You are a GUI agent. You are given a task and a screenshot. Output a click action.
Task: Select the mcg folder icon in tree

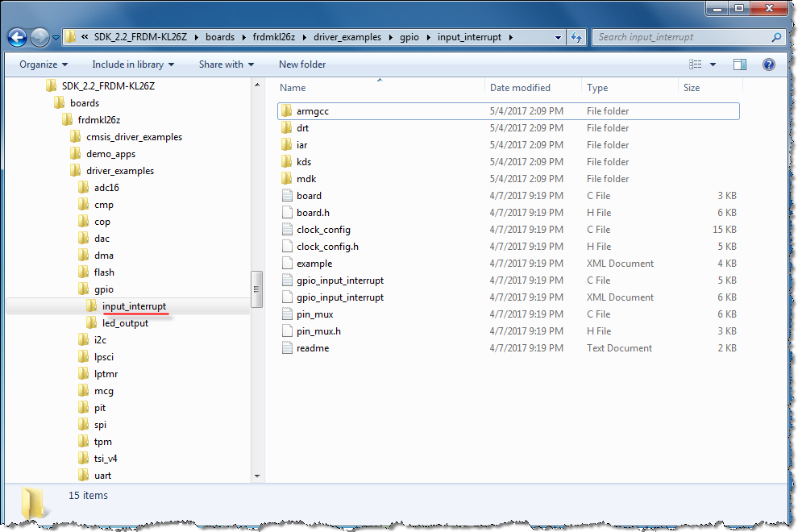click(84, 391)
